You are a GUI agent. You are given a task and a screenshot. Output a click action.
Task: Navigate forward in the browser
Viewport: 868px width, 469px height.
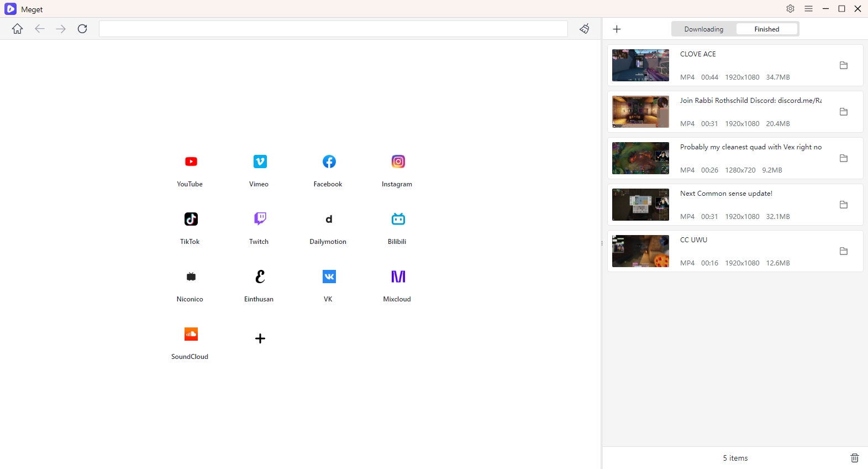pos(61,29)
